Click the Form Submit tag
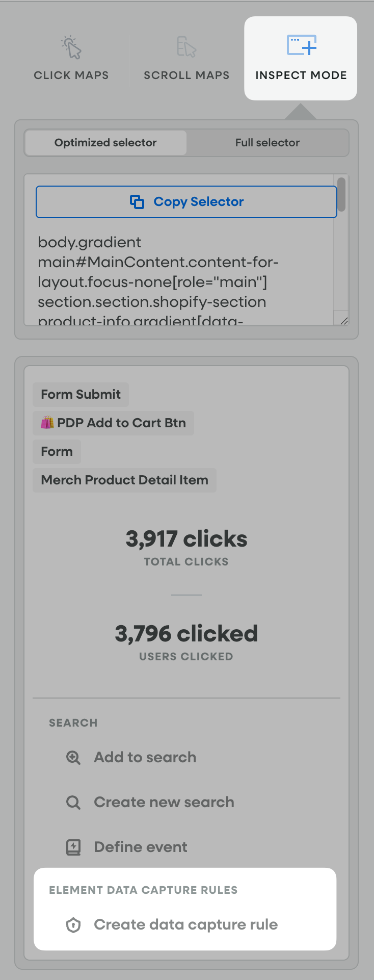 81,395
